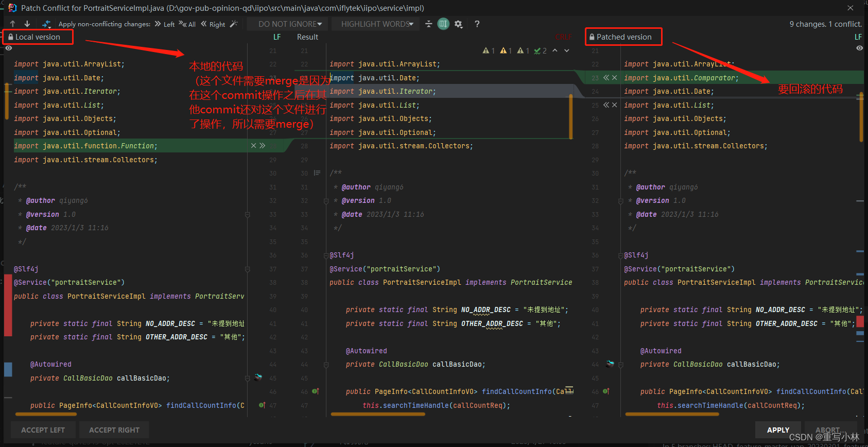Click blue change marker on left edge stripe

8,369
